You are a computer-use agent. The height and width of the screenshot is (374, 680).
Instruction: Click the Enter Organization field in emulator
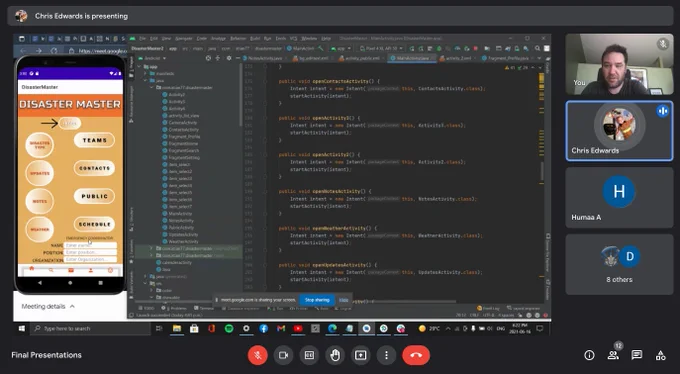pyautogui.click(x=90, y=259)
